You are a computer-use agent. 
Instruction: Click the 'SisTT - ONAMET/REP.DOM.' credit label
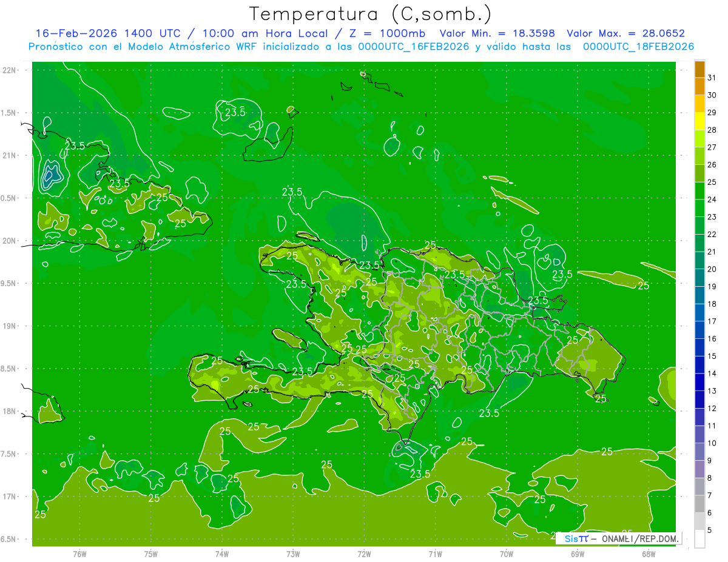618,538
